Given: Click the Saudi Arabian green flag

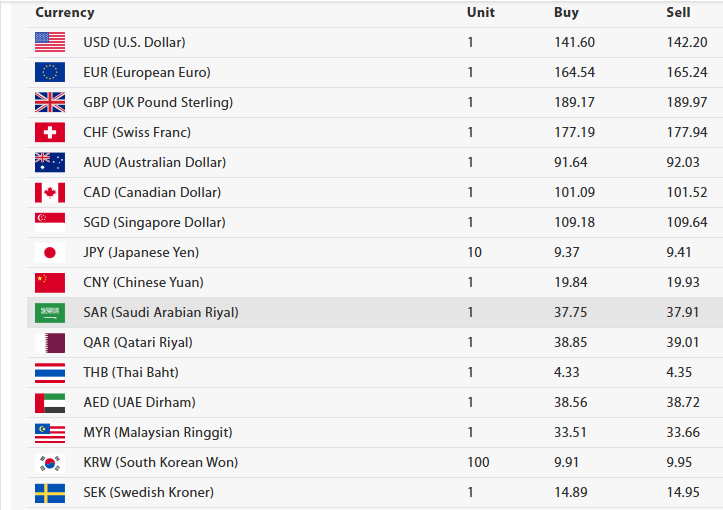Looking at the screenshot, I should pyautogui.click(x=49, y=312).
